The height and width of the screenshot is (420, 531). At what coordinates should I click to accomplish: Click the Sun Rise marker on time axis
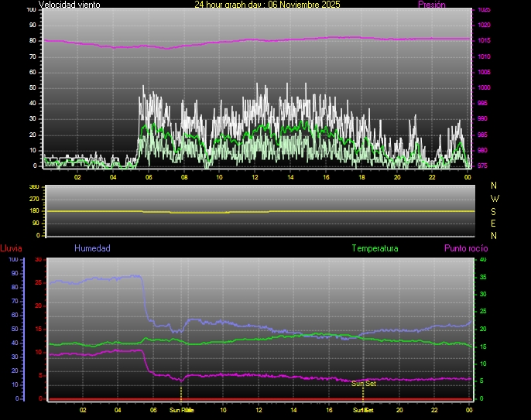tap(181, 410)
